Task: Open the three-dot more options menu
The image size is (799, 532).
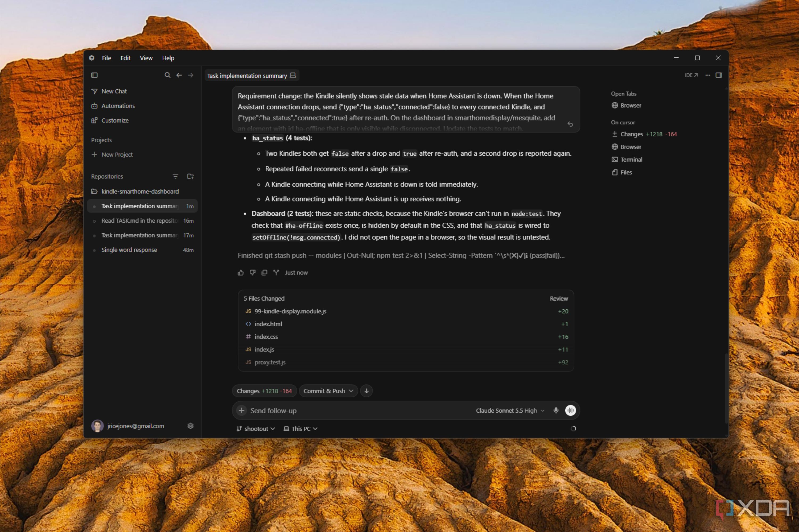Action: point(708,75)
